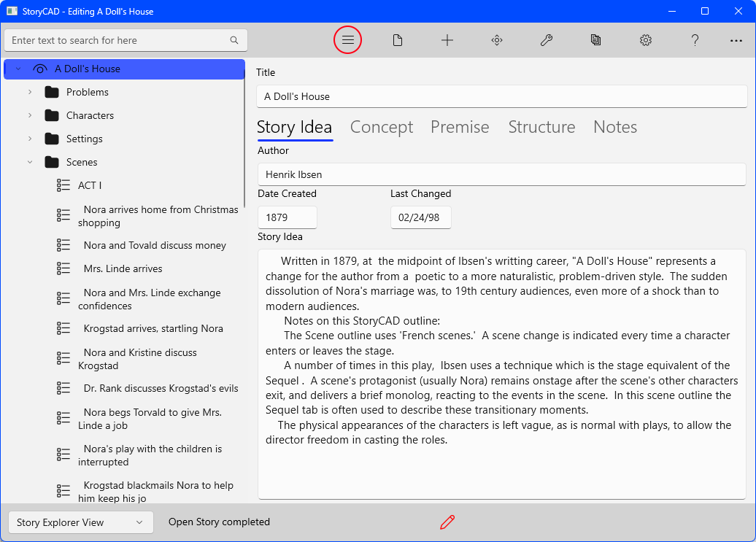
Task: Open Preferences with the gear icon
Action: click(646, 40)
